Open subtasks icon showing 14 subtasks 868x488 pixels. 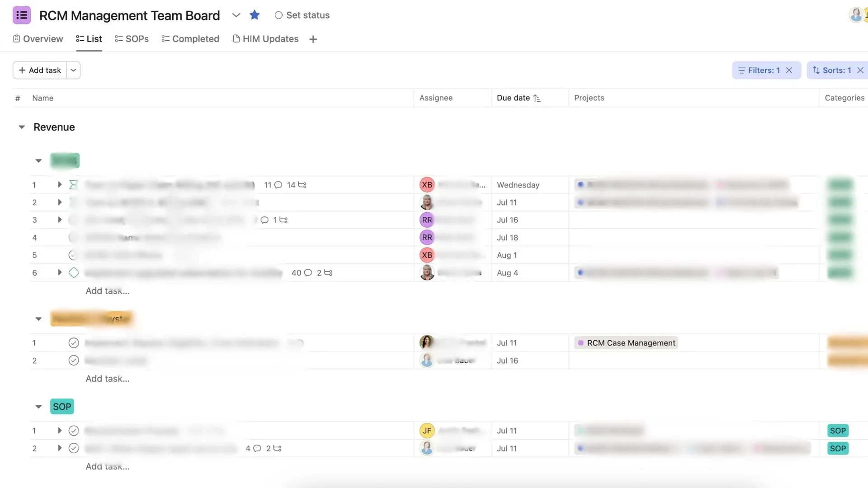[302, 185]
